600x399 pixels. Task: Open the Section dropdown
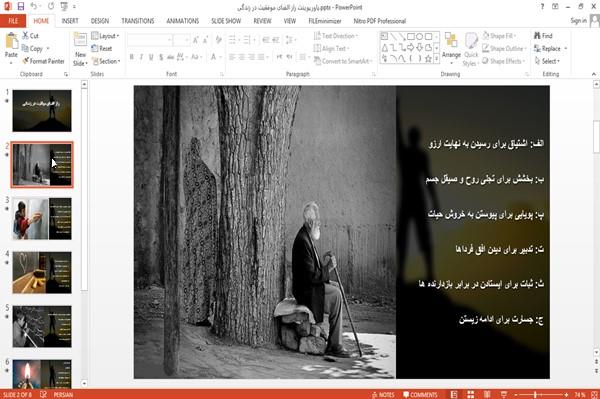pyautogui.click(x=106, y=61)
